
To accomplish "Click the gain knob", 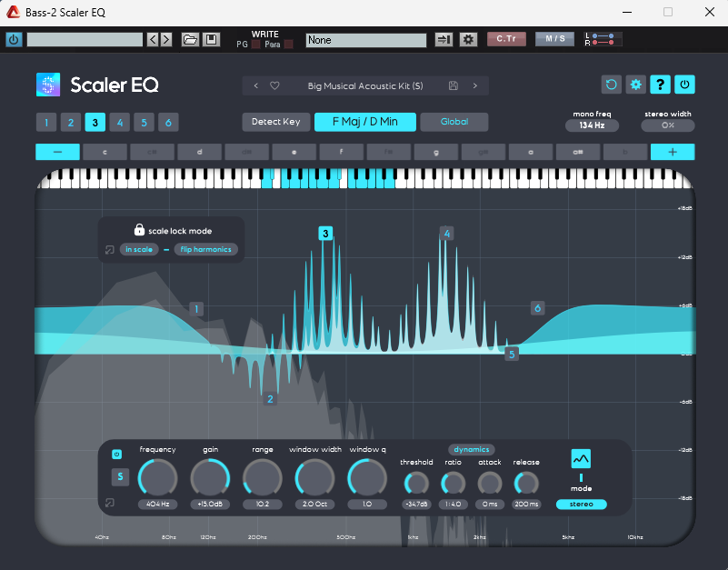I will (x=210, y=478).
